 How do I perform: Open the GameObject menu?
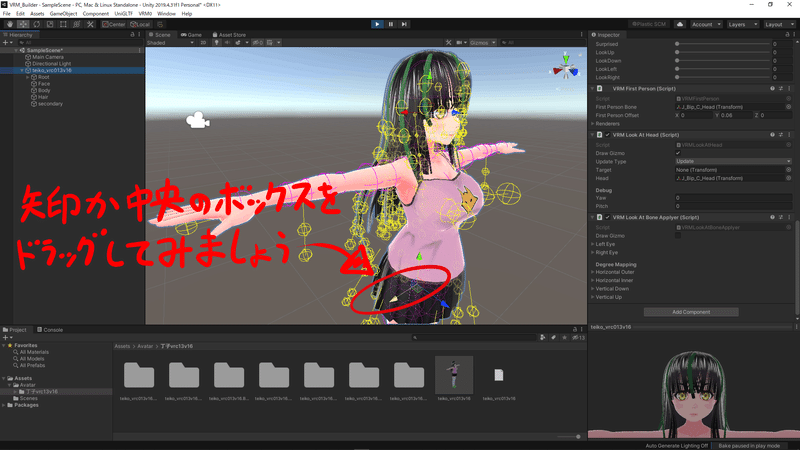click(x=63, y=14)
